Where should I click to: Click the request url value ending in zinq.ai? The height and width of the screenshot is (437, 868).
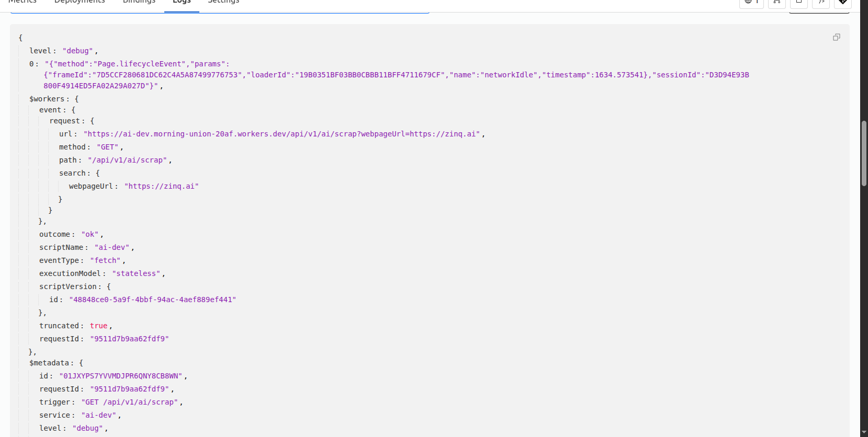point(281,134)
